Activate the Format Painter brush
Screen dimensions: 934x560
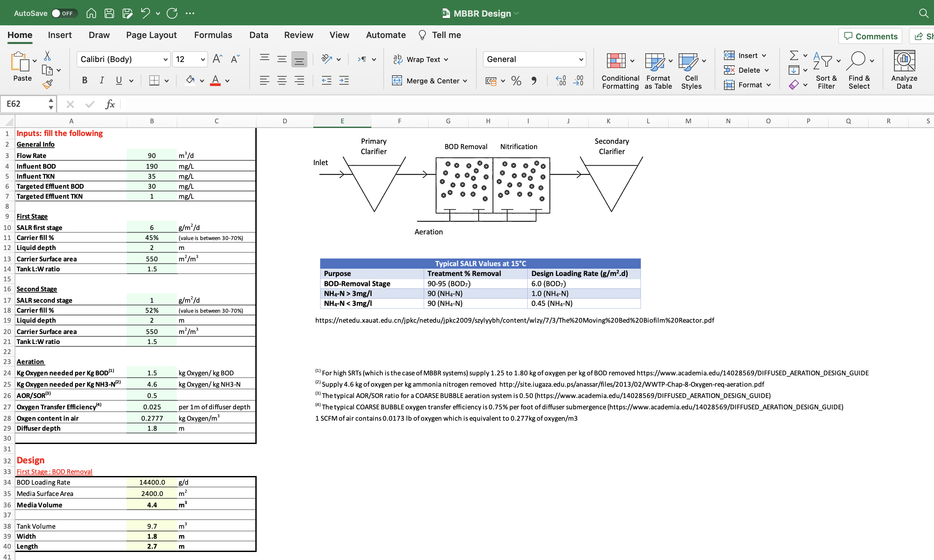click(x=47, y=84)
